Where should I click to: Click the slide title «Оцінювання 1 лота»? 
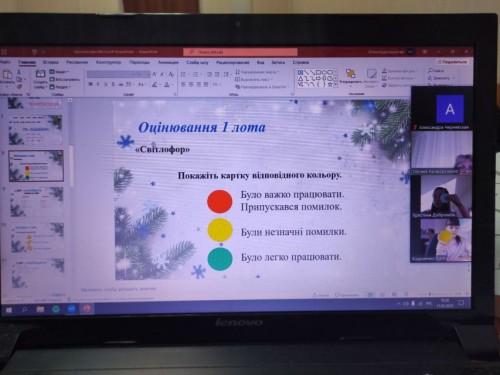pos(202,127)
